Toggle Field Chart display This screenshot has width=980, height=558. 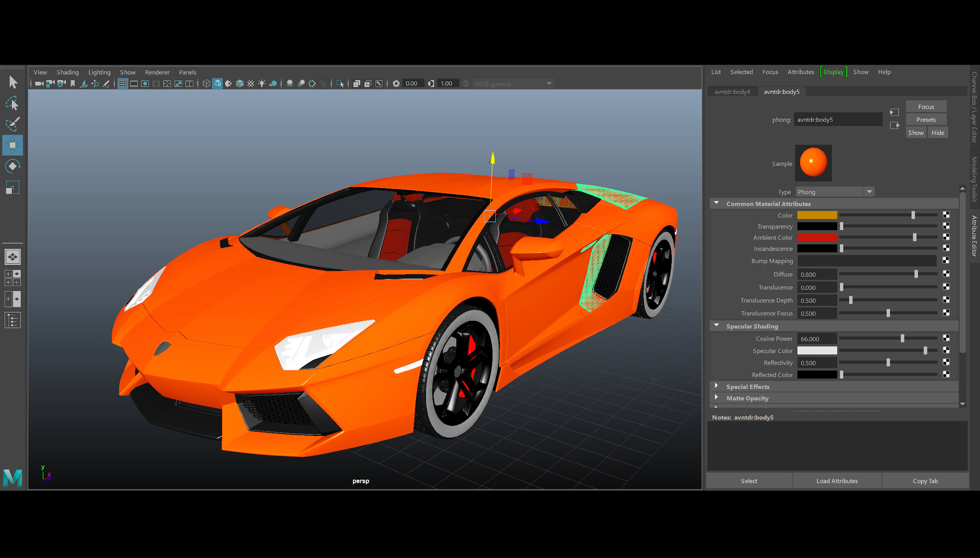click(x=167, y=84)
